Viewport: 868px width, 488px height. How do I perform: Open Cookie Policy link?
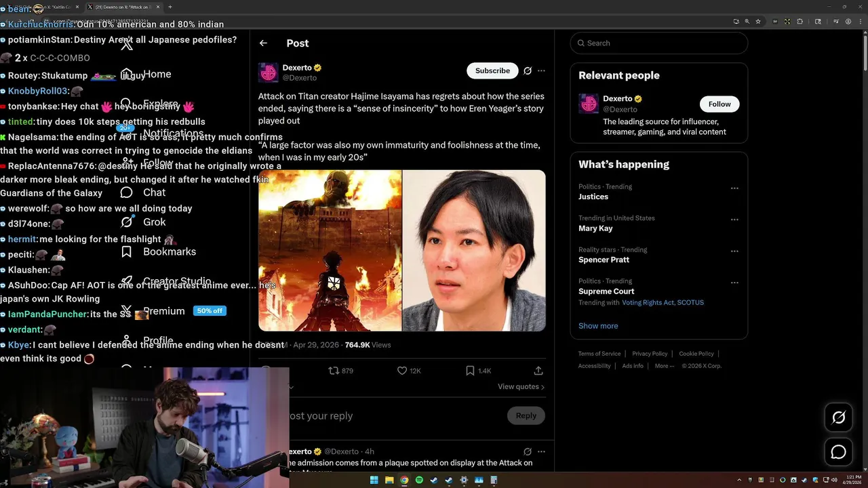696,354
